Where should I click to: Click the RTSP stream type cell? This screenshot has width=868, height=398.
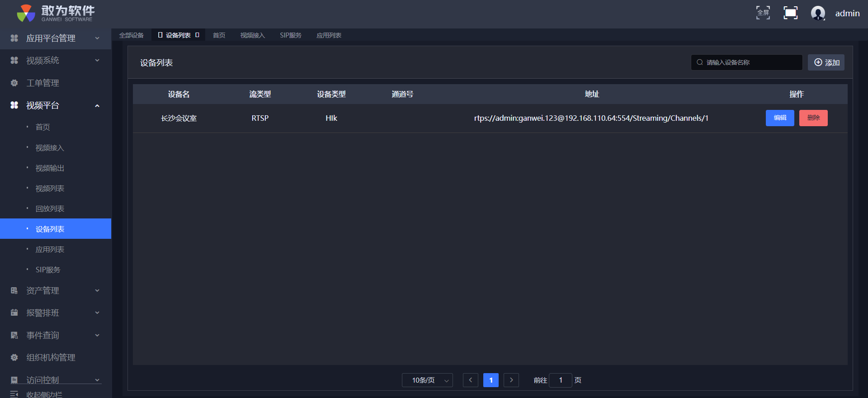point(260,118)
